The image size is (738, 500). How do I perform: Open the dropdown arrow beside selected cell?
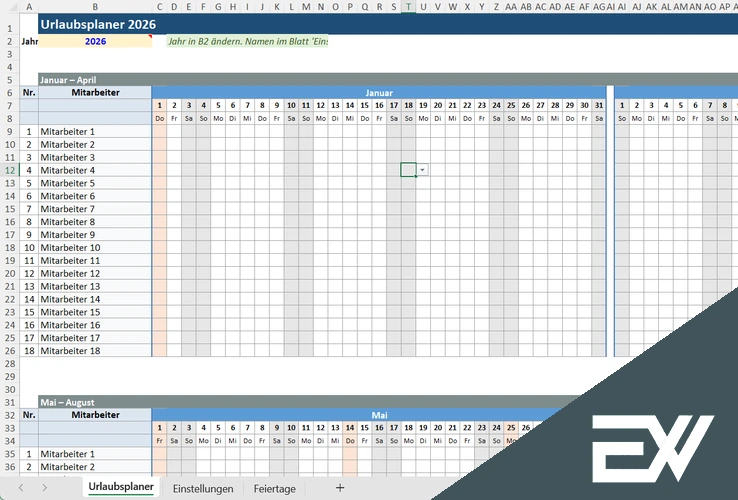tap(423, 170)
